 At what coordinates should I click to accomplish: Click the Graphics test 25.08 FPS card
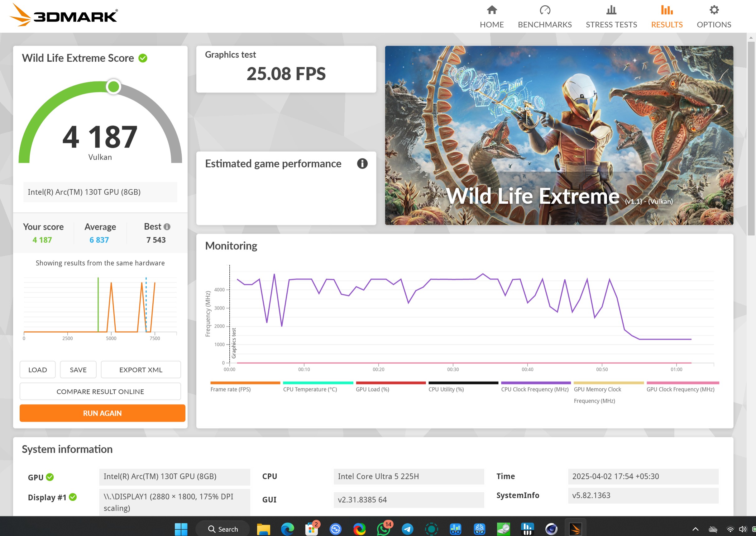point(286,69)
